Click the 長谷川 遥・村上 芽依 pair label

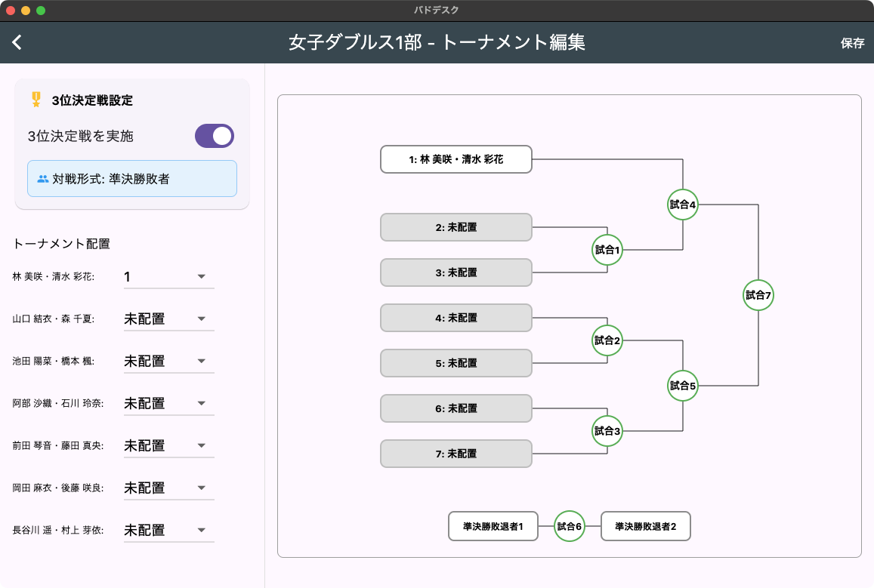(x=58, y=531)
